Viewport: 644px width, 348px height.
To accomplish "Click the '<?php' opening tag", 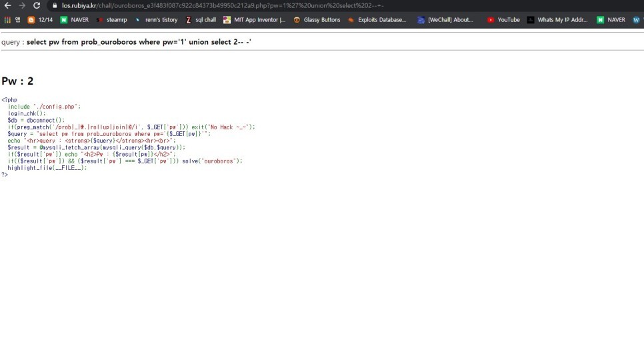I will [x=9, y=100].
